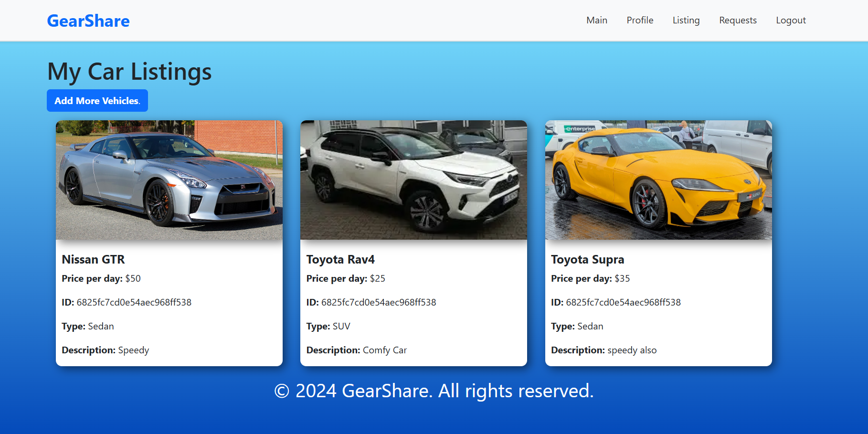The image size is (868, 434).
Task: Open the Toyota Supra photo
Action: pyautogui.click(x=658, y=180)
